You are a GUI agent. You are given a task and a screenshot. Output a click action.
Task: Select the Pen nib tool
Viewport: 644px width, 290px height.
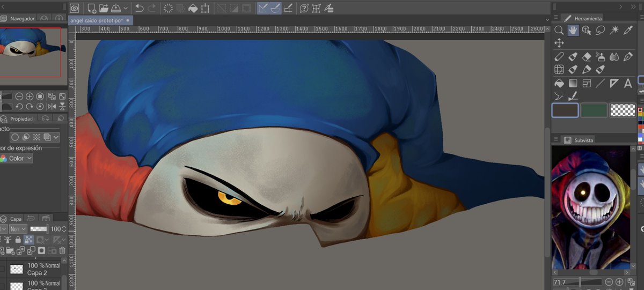click(x=628, y=56)
